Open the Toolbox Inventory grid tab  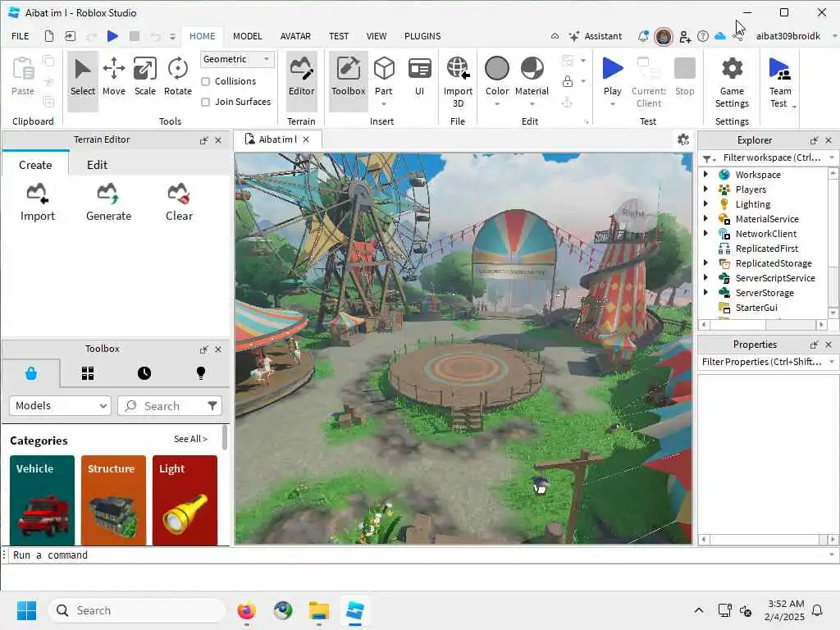88,373
